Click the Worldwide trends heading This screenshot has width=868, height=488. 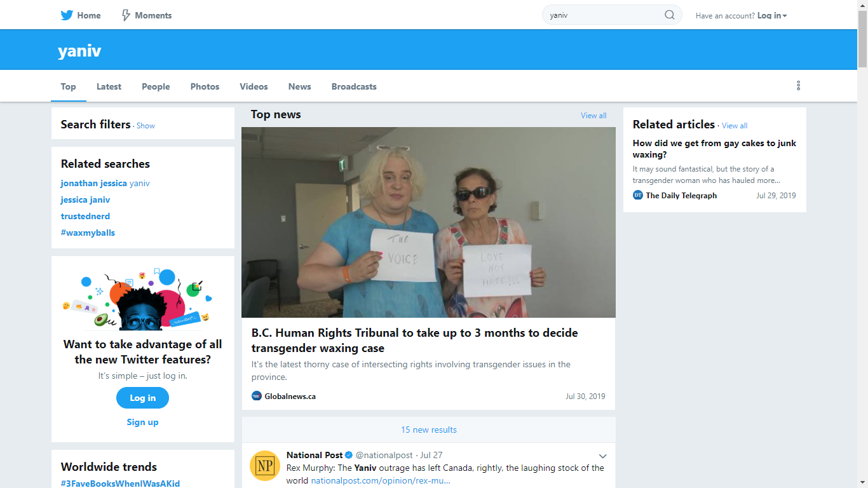coord(109,466)
